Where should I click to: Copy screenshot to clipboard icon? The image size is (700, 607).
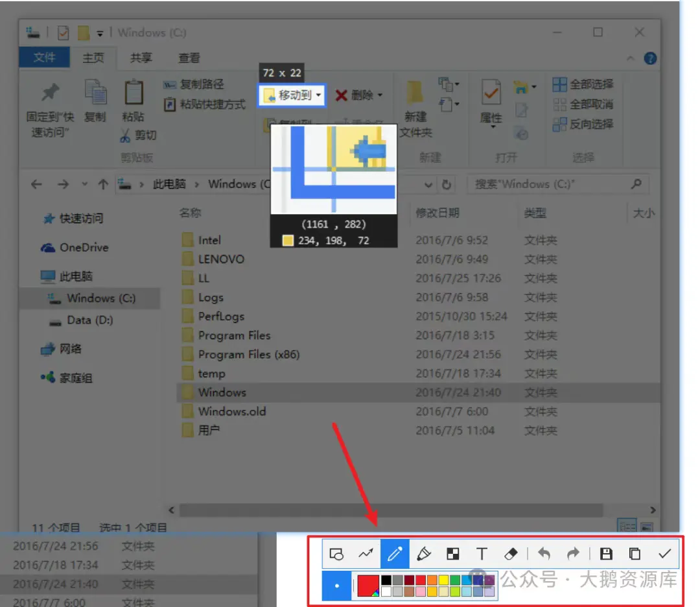[635, 554]
